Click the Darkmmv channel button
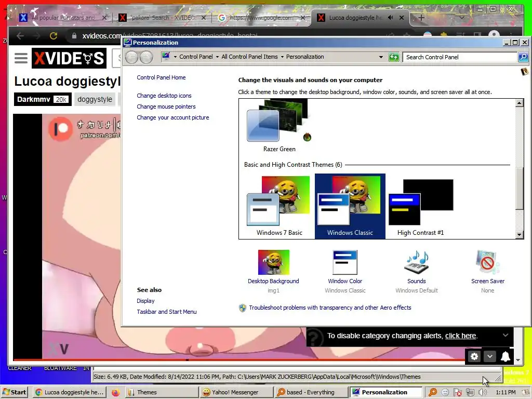The image size is (532, 399). click(43, 99)
